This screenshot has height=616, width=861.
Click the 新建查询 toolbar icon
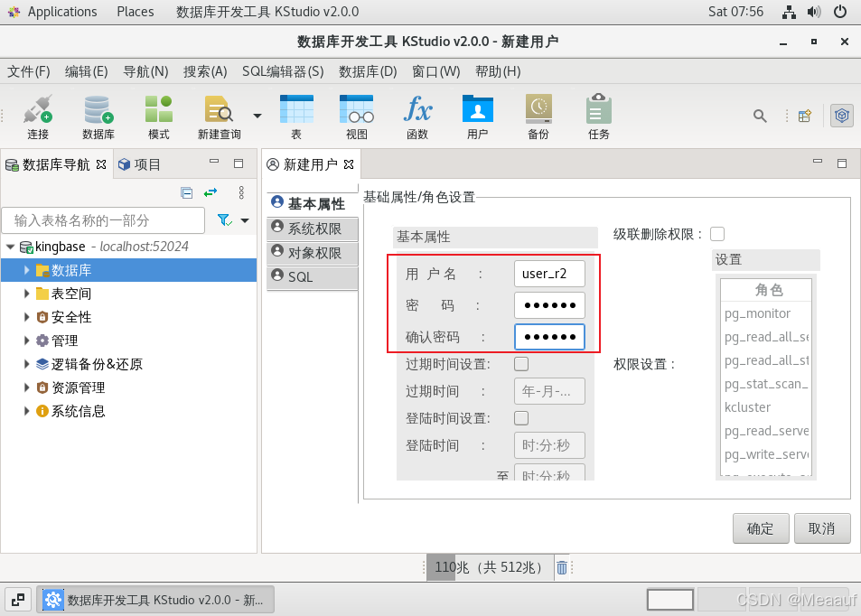coord(220,117)
